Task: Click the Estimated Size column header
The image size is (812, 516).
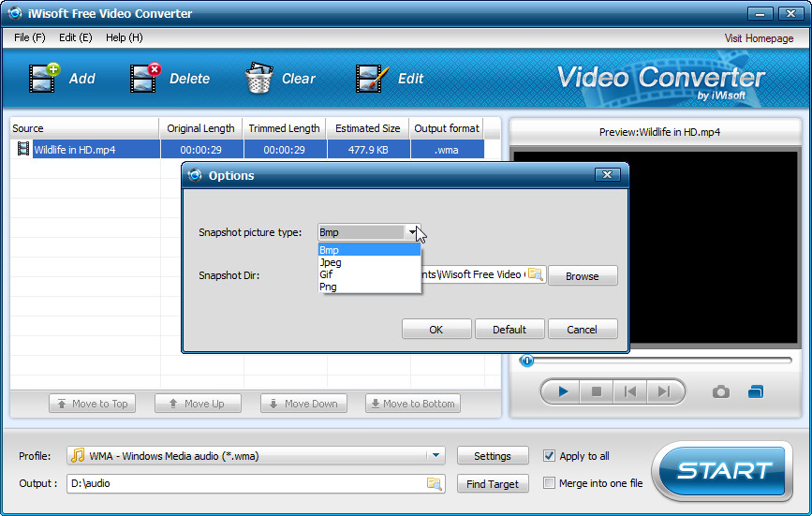Action: click(368, 128)
